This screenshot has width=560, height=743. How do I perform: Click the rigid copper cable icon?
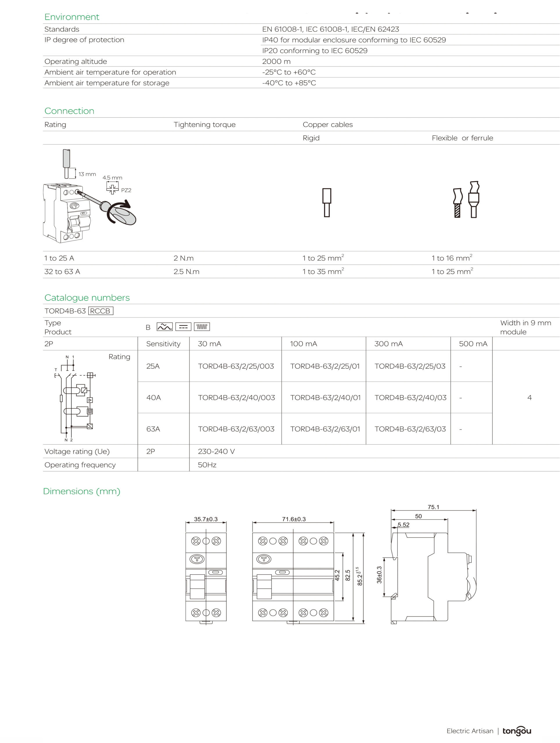pyautogui.click(x=327, y=202)
